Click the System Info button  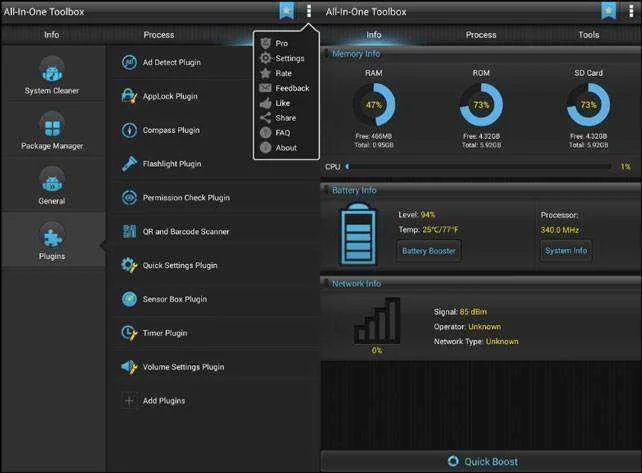(x=566, y=251)
